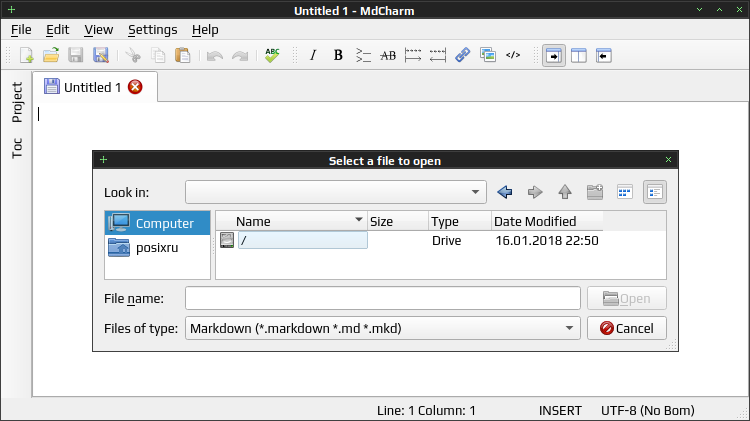Insert picture from toolbar
The height and width of the screenshot is (421, 750).
(x=487, y=55)
